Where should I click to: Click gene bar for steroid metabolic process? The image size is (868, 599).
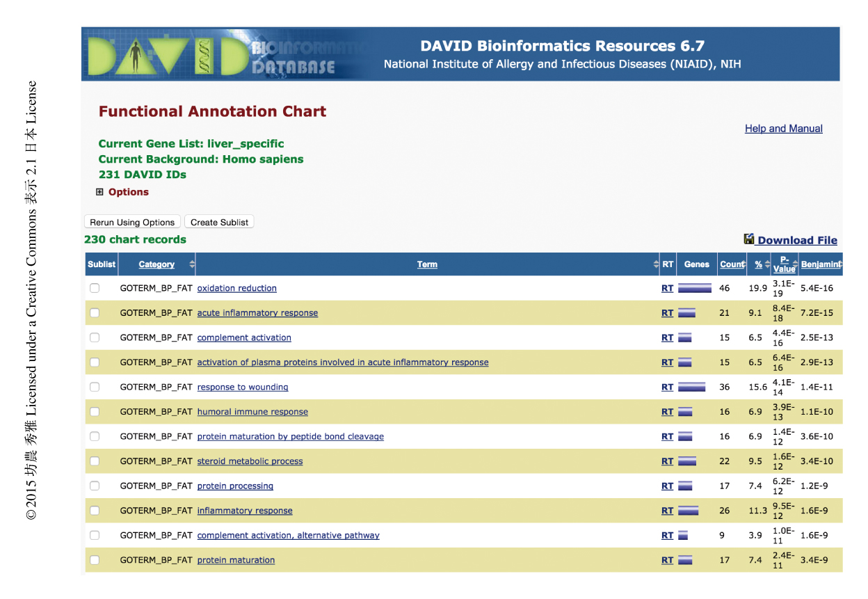click(x=686, y=461)
